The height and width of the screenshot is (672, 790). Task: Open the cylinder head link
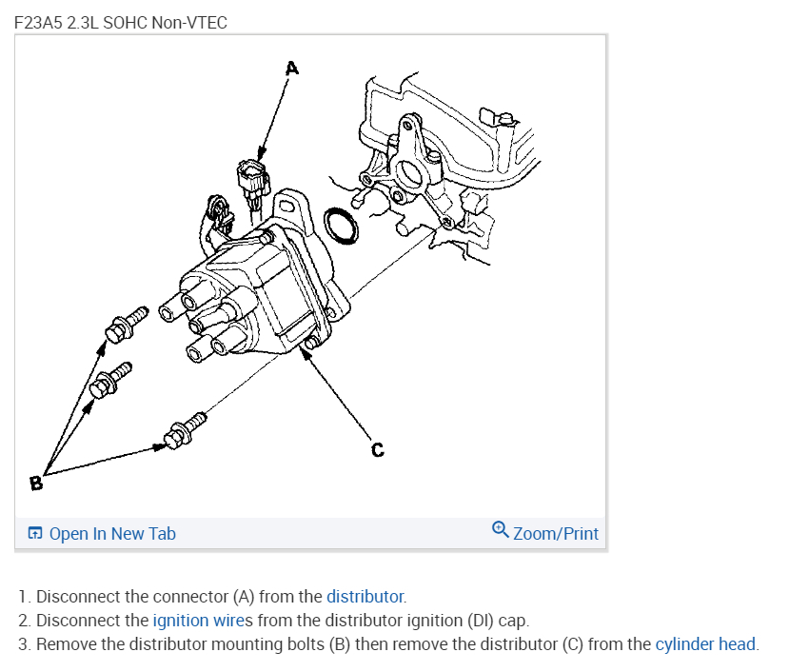pos(705,643)
